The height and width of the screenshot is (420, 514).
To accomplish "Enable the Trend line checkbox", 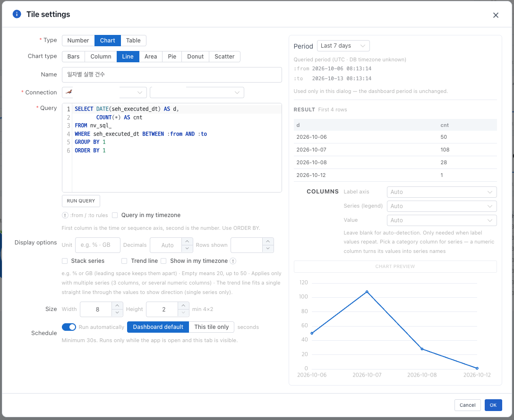I will pos(124,261).
